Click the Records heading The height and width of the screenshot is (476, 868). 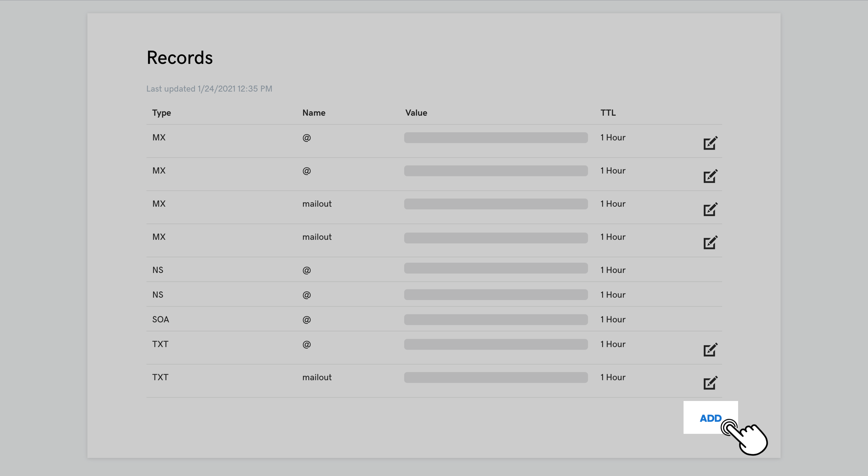click(180, 58)
